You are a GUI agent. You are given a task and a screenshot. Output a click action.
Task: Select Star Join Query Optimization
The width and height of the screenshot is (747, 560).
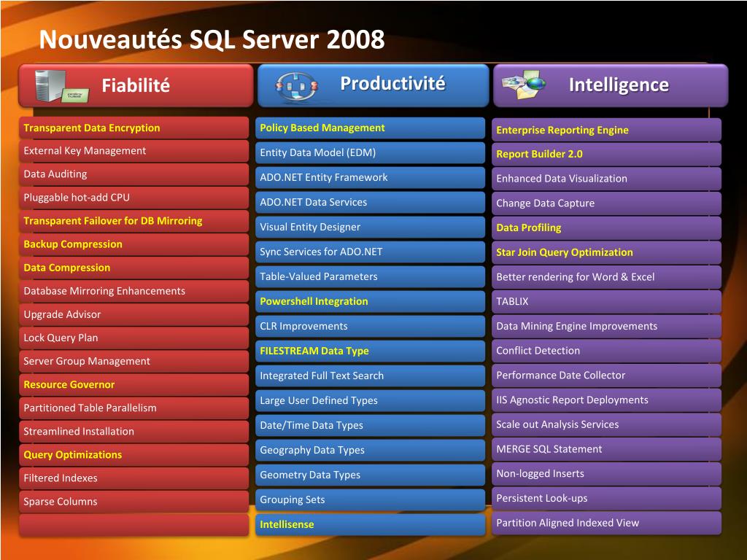(606, 253)
